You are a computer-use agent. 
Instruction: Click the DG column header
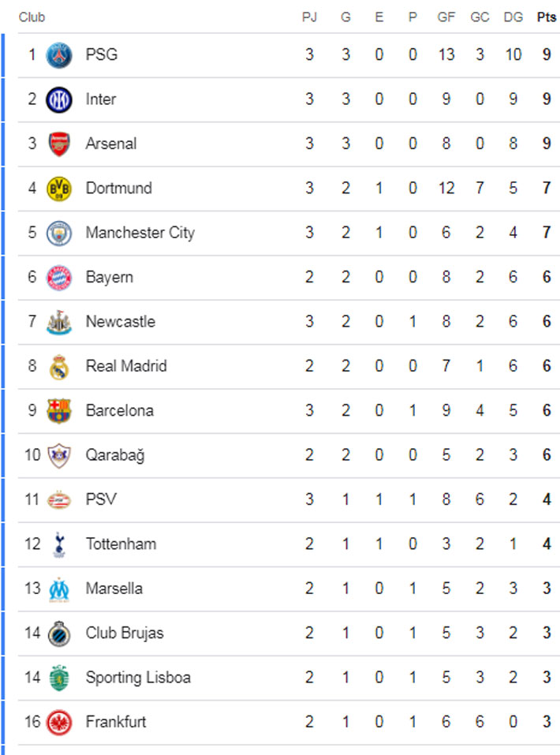point(513,17)
